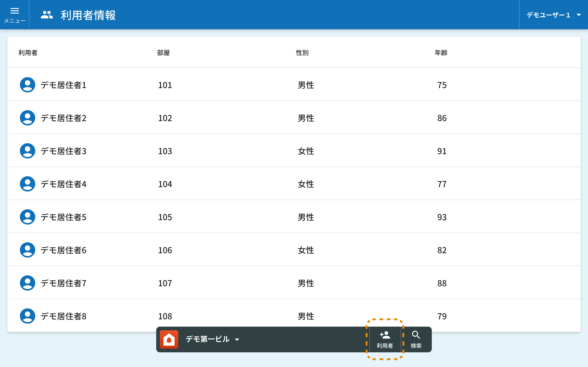This screenshot has height=367, width=588.
Task: Click the 利用者 column header
Action: click(x=28, y=53)
